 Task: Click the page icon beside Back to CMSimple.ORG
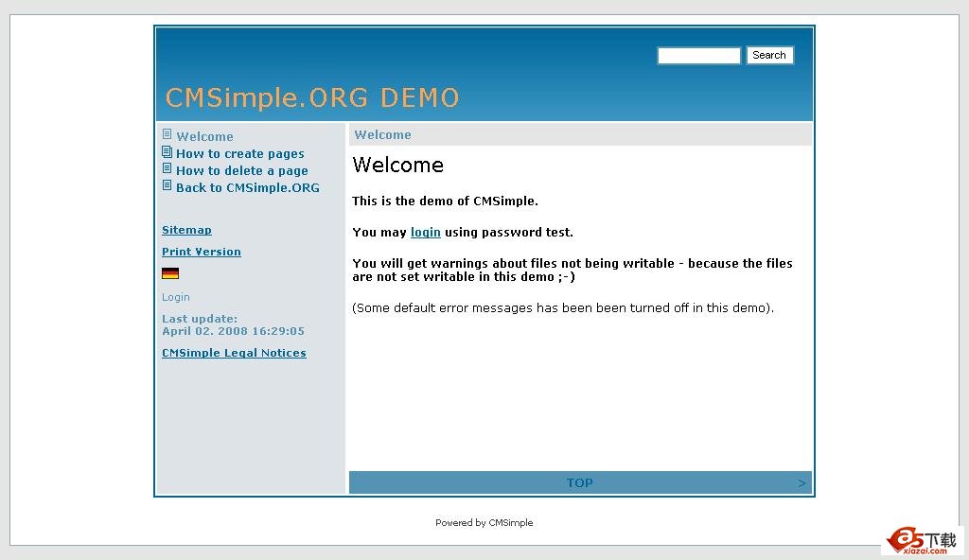tap(167, 184)
